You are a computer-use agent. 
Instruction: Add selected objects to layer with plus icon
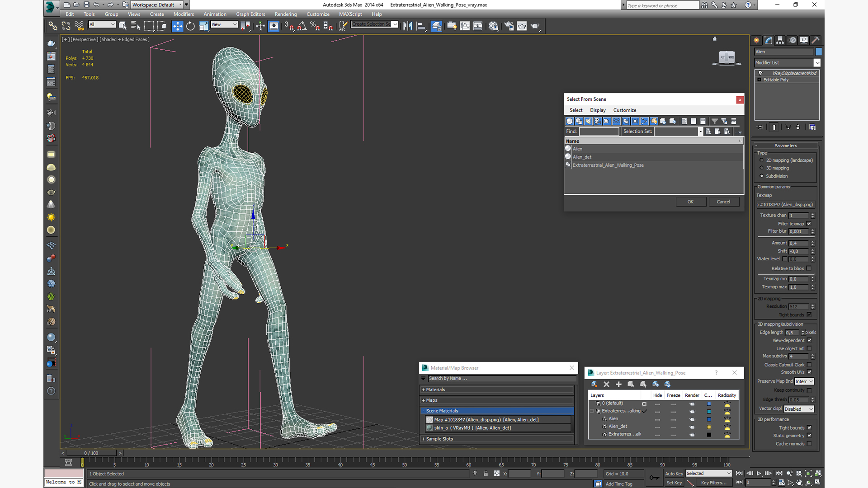point(618,385)
